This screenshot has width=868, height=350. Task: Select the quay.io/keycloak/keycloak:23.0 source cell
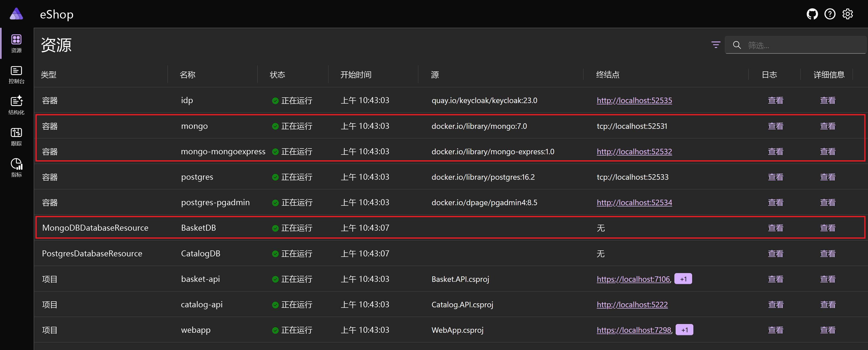pos(484,101)
